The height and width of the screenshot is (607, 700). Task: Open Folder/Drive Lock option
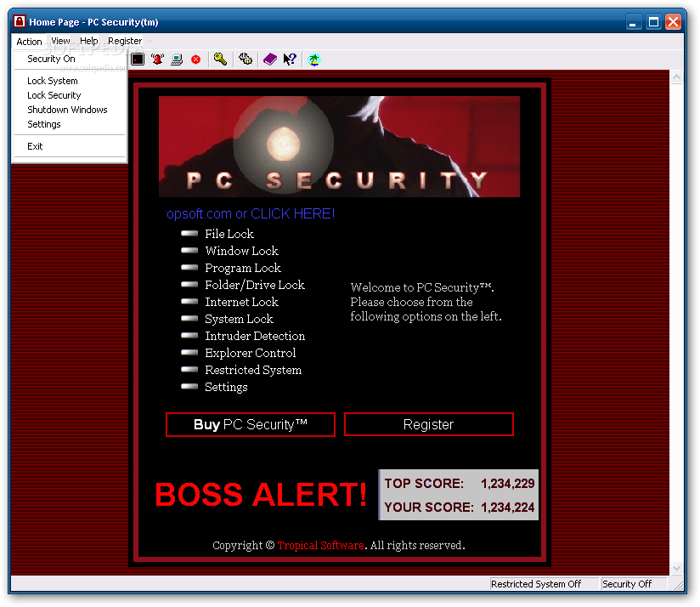point(255,285)
